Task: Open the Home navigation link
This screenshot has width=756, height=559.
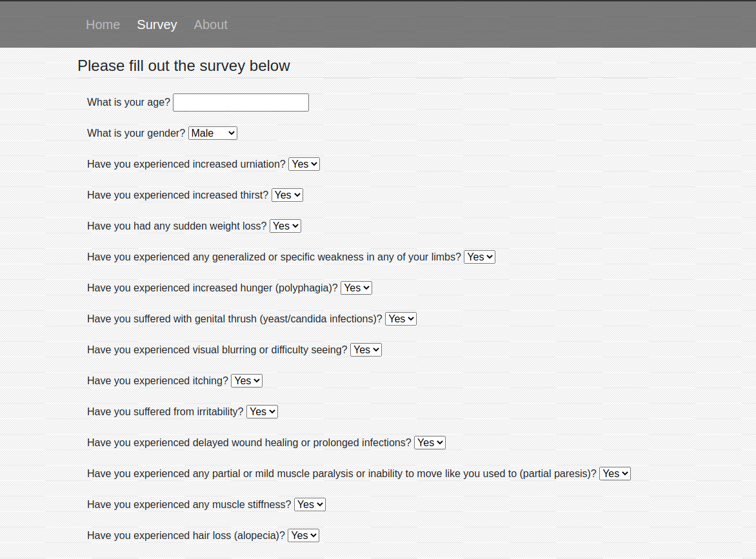Action: click(x=103, y=25)
